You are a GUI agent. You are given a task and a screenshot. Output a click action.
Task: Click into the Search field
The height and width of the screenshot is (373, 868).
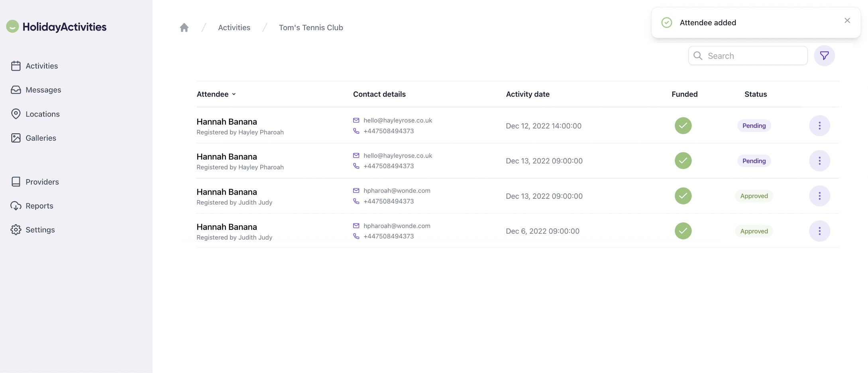click(753, 56)
